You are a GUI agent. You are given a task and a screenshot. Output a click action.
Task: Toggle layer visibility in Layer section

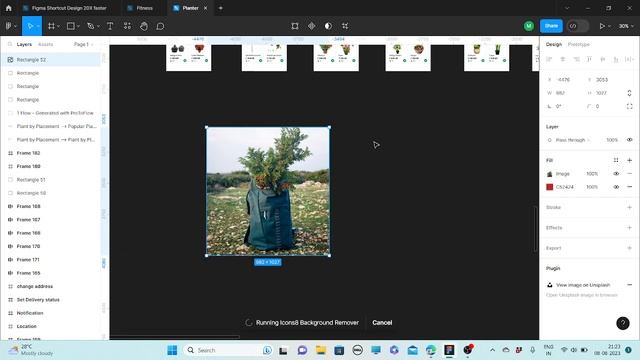coord(629,140)
